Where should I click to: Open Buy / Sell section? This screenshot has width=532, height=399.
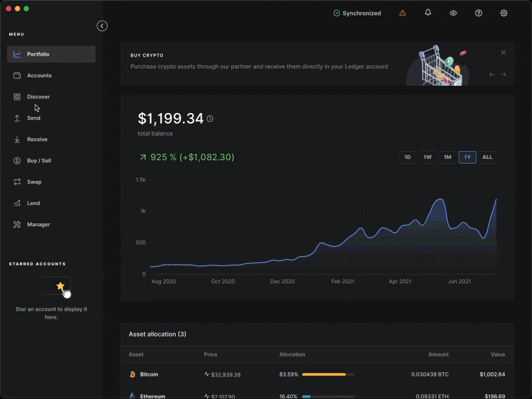[x=51, y=161]
